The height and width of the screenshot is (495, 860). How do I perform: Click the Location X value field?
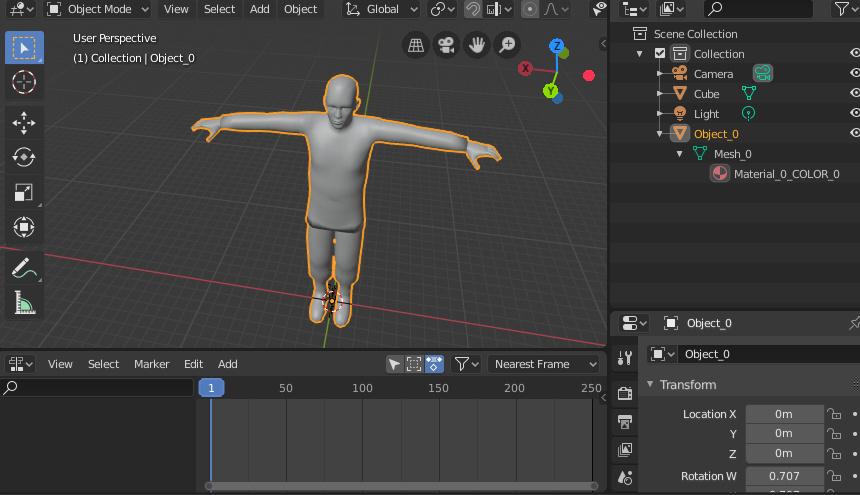(x=783, y=414)
